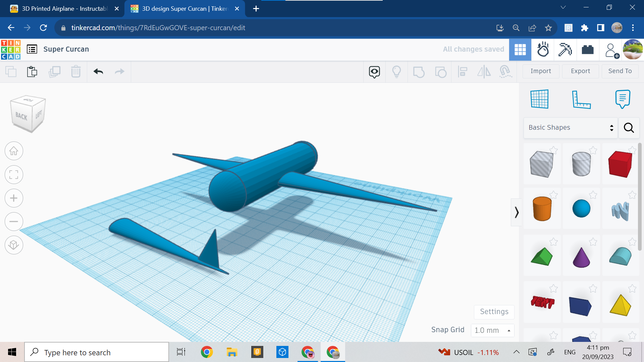Screen dimensions: 644x362
Task: Click the Windows taskbar search box
Action: [x=97, y=352]
